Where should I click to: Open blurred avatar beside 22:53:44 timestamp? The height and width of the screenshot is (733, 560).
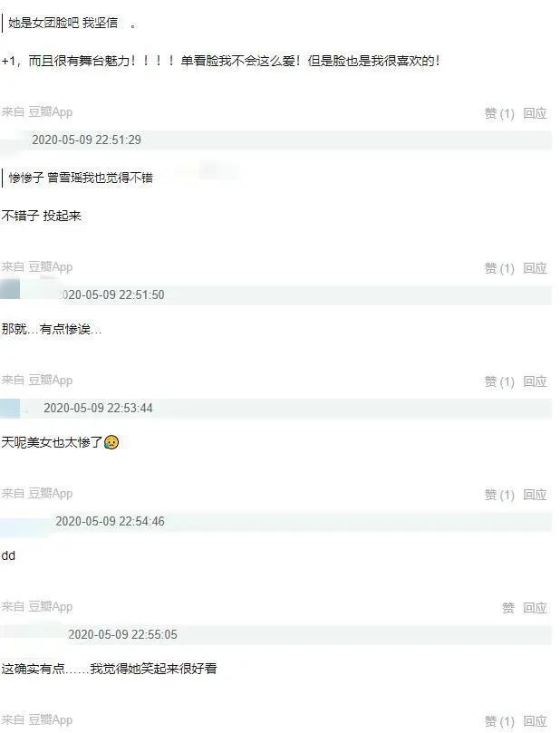[10, 408]
